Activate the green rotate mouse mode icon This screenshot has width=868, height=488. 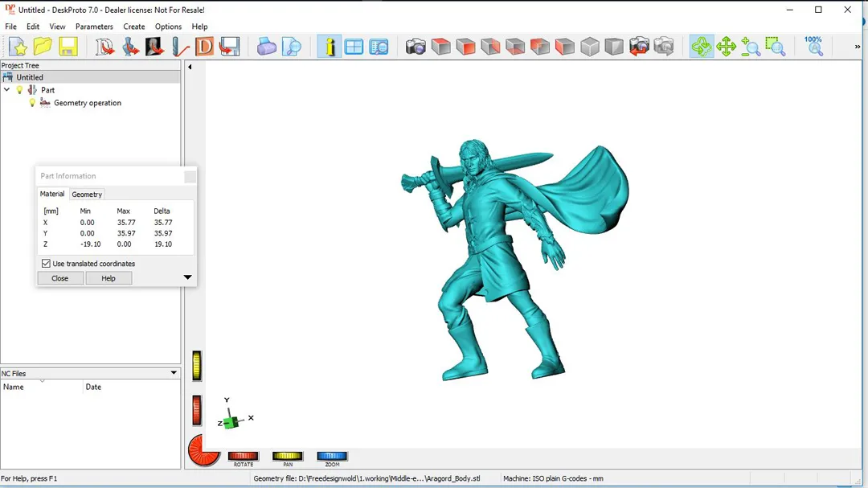pos(702,47)
